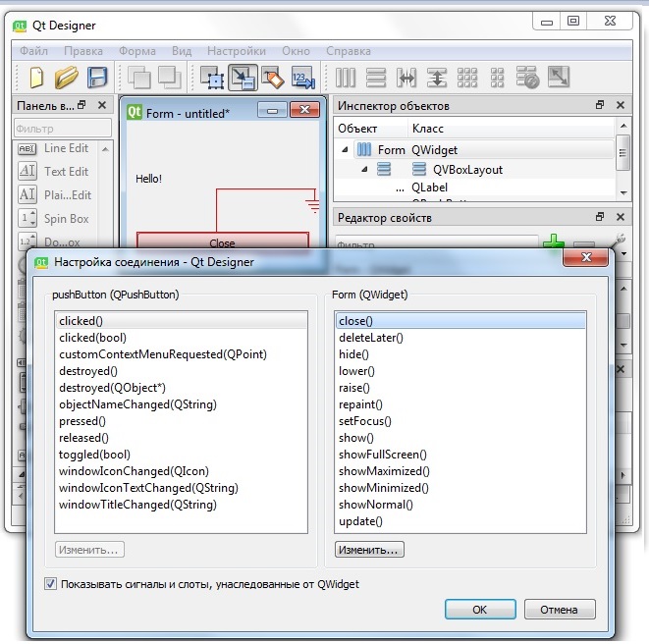Select the pressed() signal
The width and height of the screenshot is (649, 644).
pos(182,421)
